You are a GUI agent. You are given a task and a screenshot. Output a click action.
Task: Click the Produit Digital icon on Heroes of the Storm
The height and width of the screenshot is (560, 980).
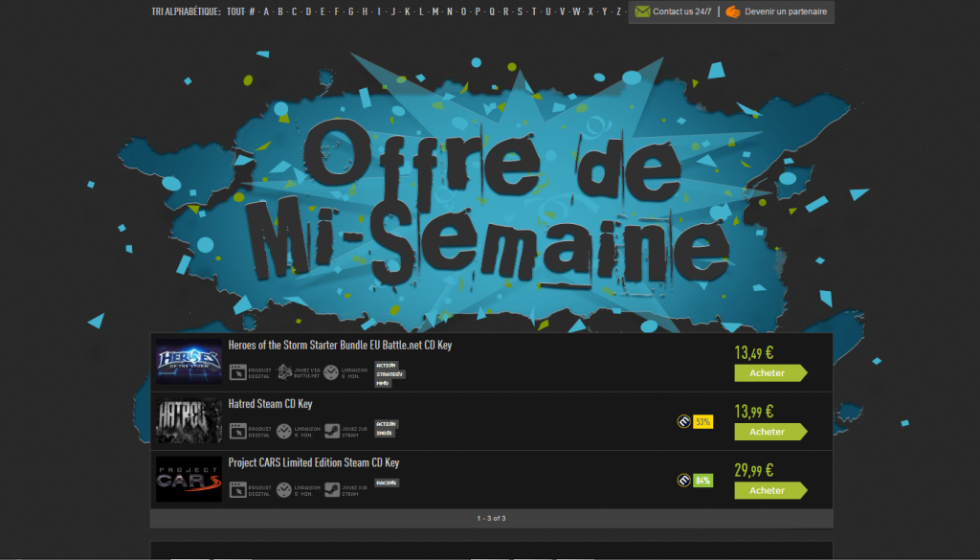coord(237,373)
